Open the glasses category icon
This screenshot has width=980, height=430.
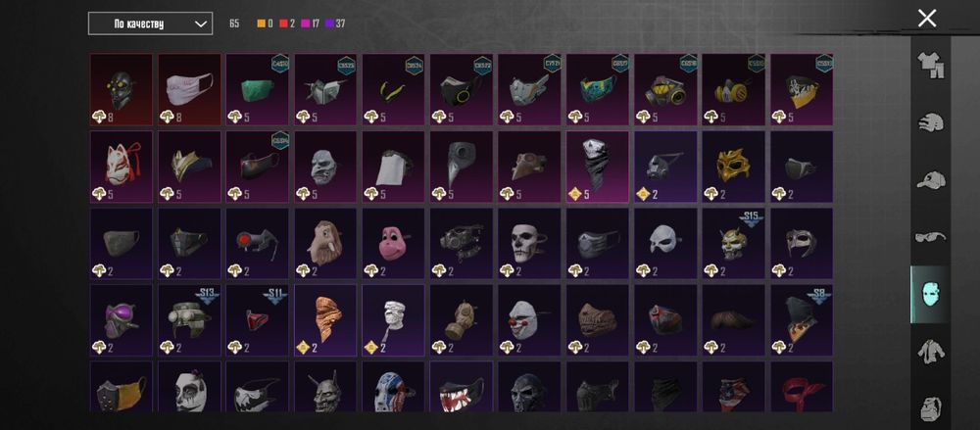pyautogui.click(x=930, y=237)
